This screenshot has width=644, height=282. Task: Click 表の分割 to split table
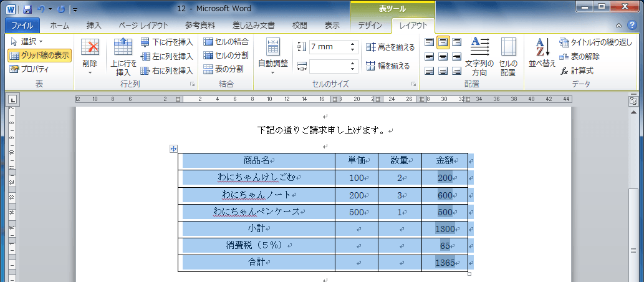click(223, 69)
